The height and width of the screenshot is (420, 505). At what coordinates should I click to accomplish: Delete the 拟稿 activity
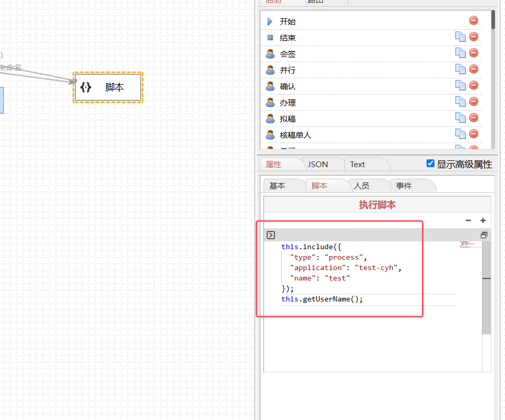[474, 118]
